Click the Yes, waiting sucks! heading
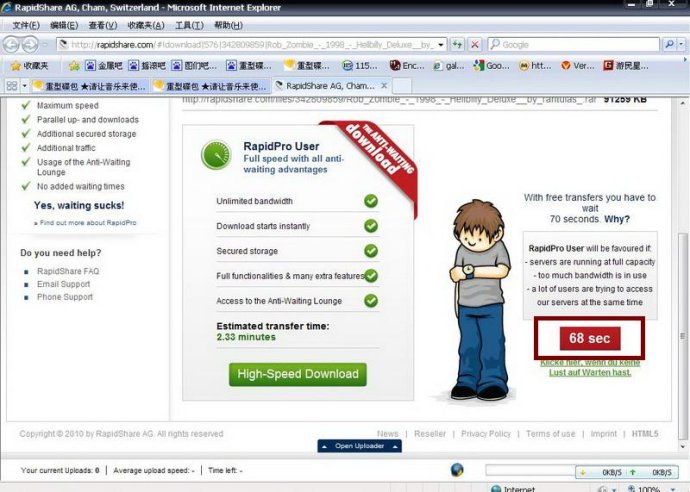Viewport: 690px width, 492px height. pyautogui.click(x=79, y=206)
